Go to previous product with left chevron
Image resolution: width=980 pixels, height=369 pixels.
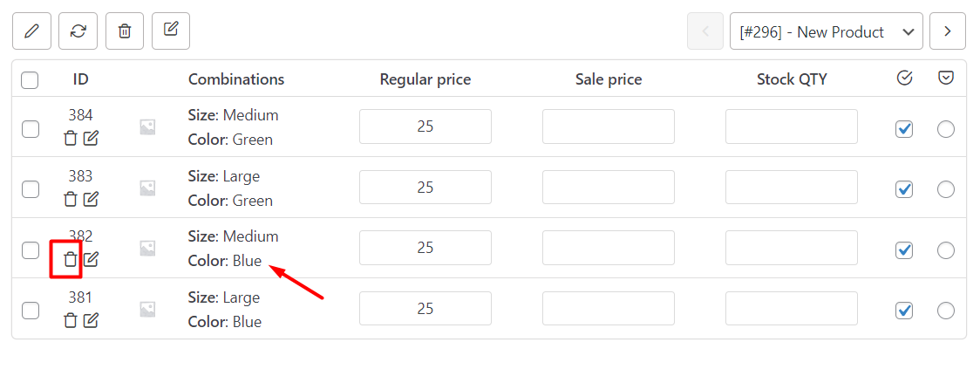[705, 32]
